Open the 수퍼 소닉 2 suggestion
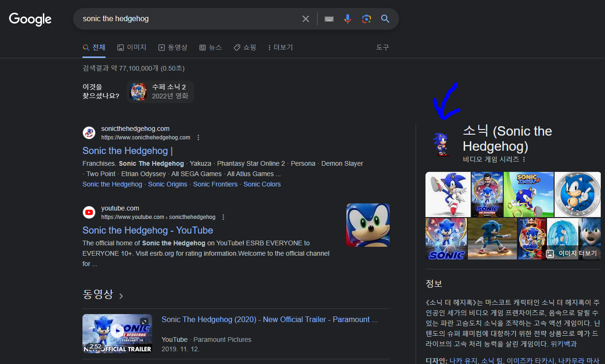The image size is (605, 364). tap(160, 92)
